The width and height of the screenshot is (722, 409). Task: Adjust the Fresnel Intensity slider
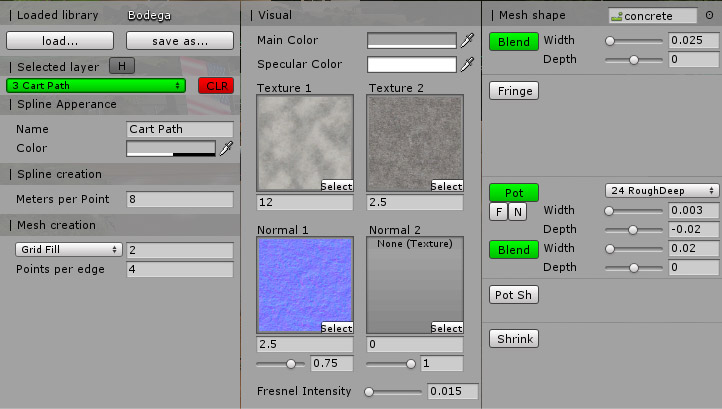point(393,392)
